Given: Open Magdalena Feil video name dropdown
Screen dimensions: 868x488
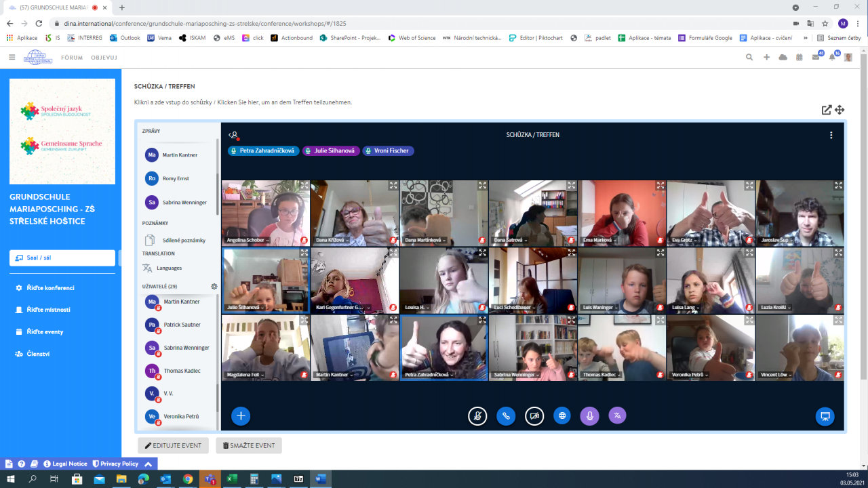Looking at the screenshot, I should (x=244, y=374).
